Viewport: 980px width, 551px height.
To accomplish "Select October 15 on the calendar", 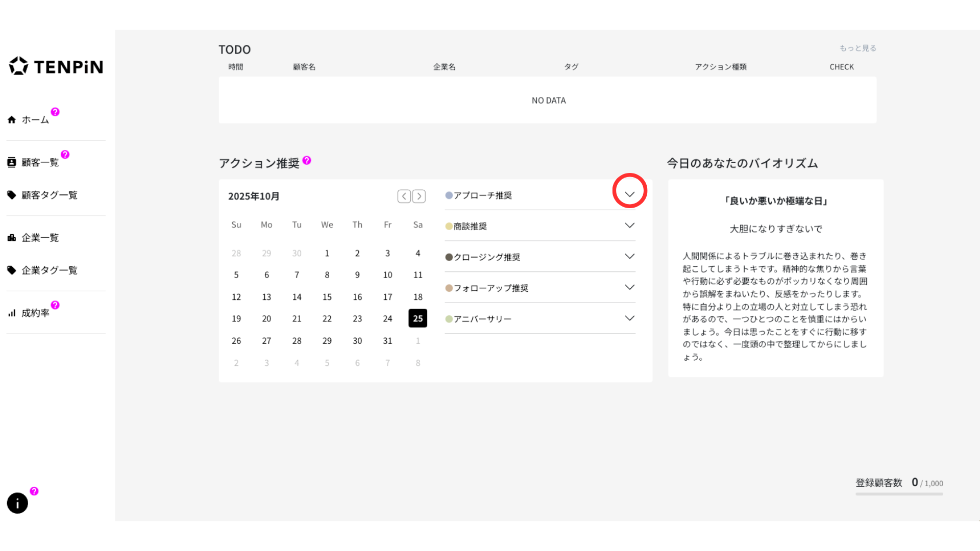I will click(327, 297).
